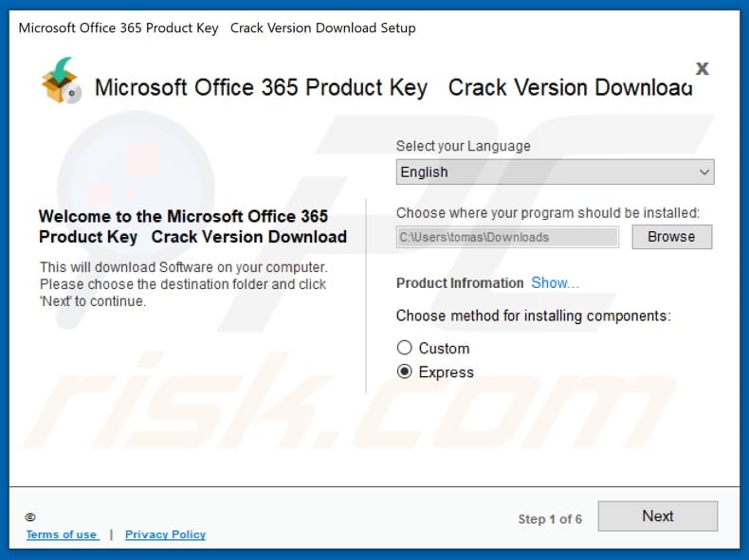Click the copyright symbol in the footer
The height and width of the screenshot is (560, 749).
(30, 517)
